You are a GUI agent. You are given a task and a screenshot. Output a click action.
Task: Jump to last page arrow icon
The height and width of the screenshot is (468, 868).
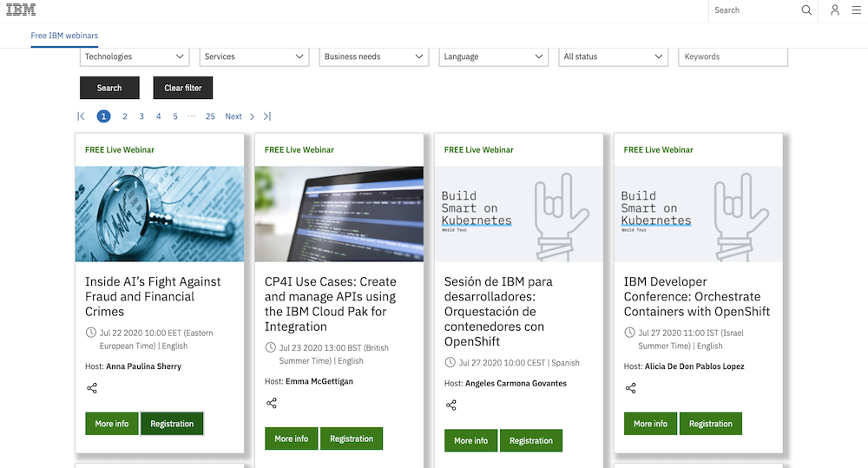click(x=266, y=116)
